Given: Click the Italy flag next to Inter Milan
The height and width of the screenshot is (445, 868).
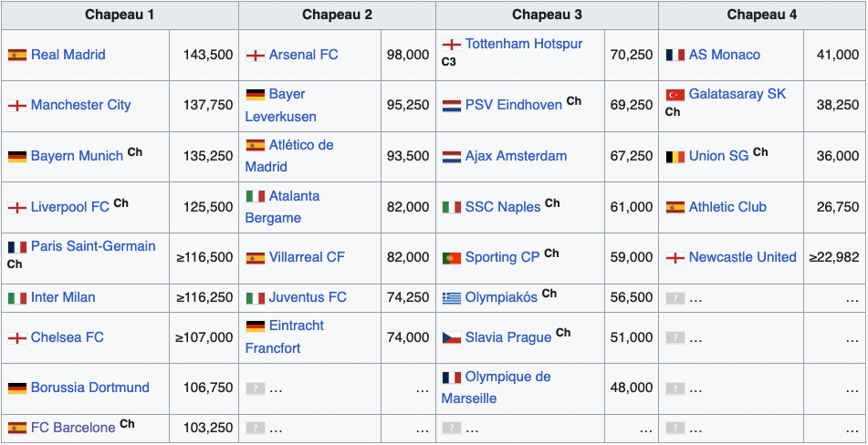Looking at the screenshot, I should (x=17, y=298).
